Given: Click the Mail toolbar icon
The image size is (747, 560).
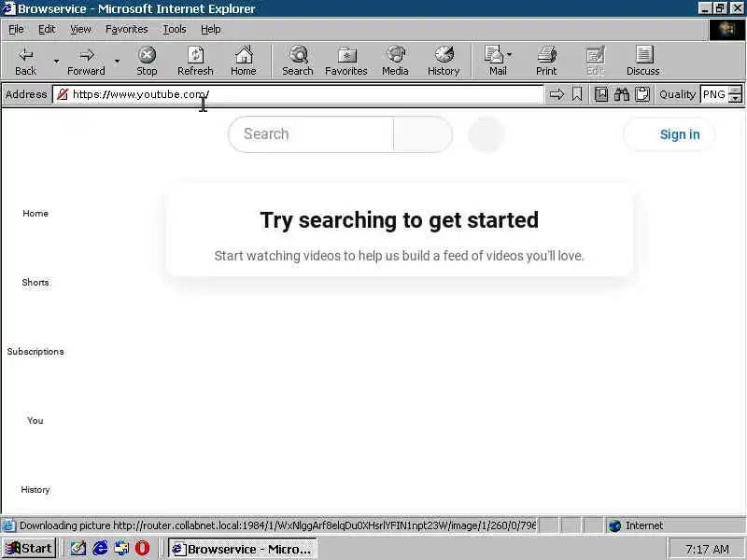Looking at the screenshot, I should click(495, 61).
